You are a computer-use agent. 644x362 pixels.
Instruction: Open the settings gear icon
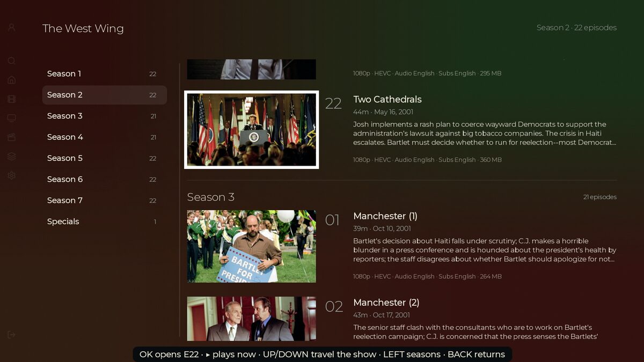[12, 175]
